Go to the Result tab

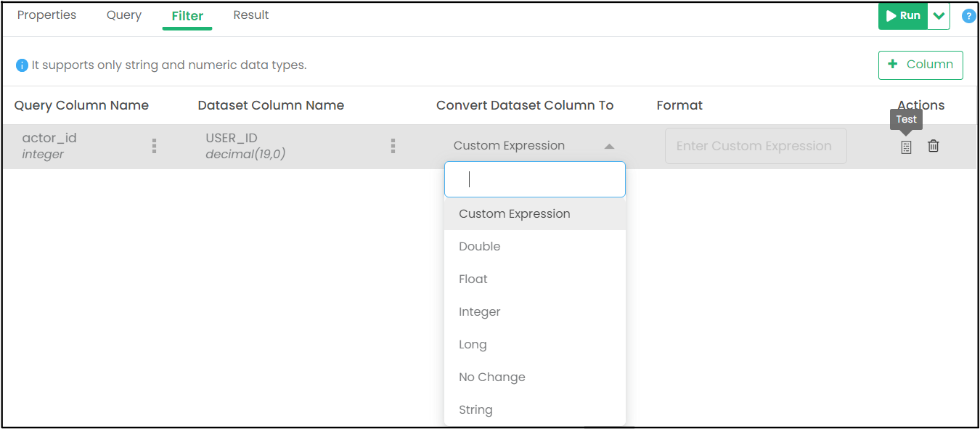pos(251,15)
